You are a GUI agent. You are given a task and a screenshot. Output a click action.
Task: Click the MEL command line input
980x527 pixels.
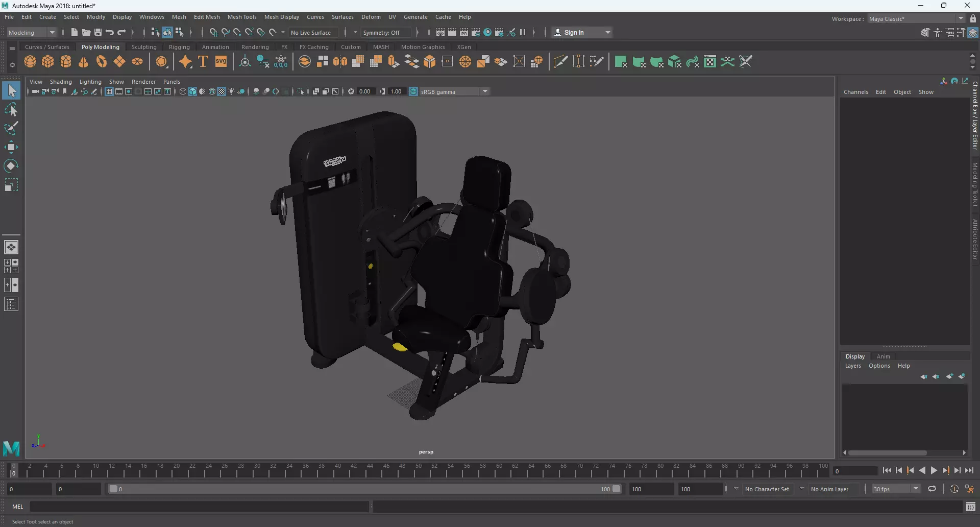click(x=199, y=507)
